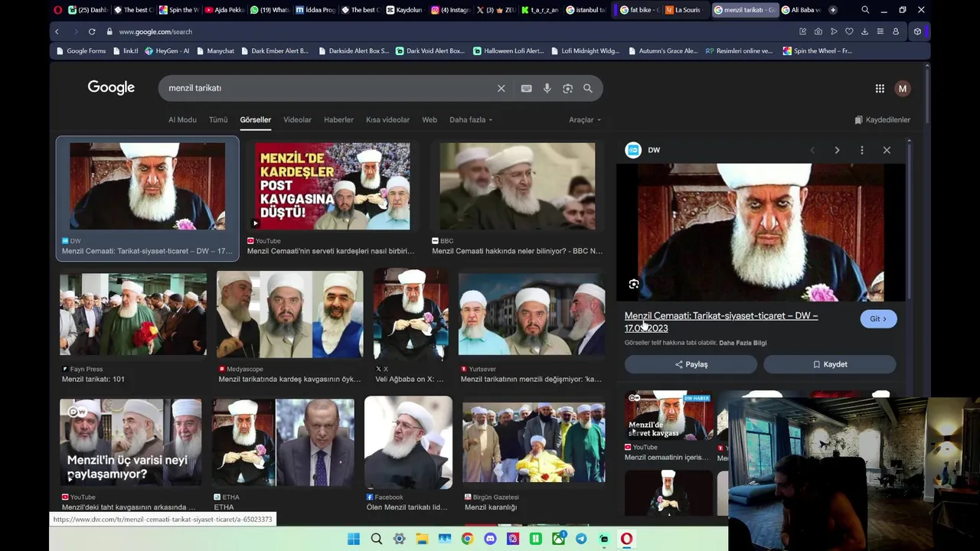The width and height of the screenshot is (980, 551).
Task: Click the 'Daha Fazla Bilgi' link
Action: tap(743, 343)
